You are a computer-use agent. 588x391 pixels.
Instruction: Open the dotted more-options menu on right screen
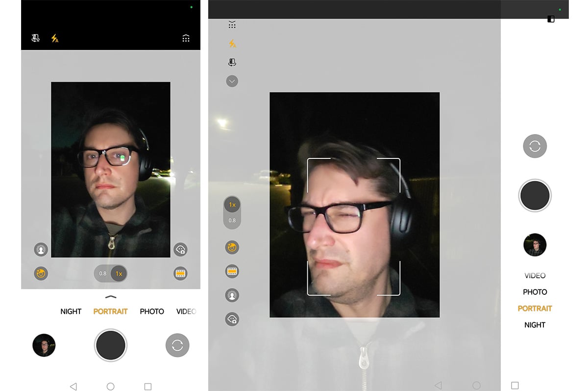[x=232, y=25]
